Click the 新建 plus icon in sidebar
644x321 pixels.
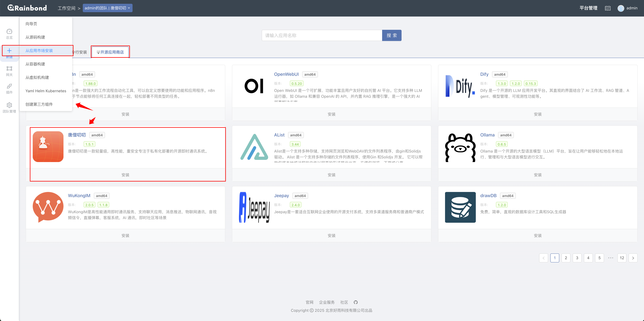[9, 50]
